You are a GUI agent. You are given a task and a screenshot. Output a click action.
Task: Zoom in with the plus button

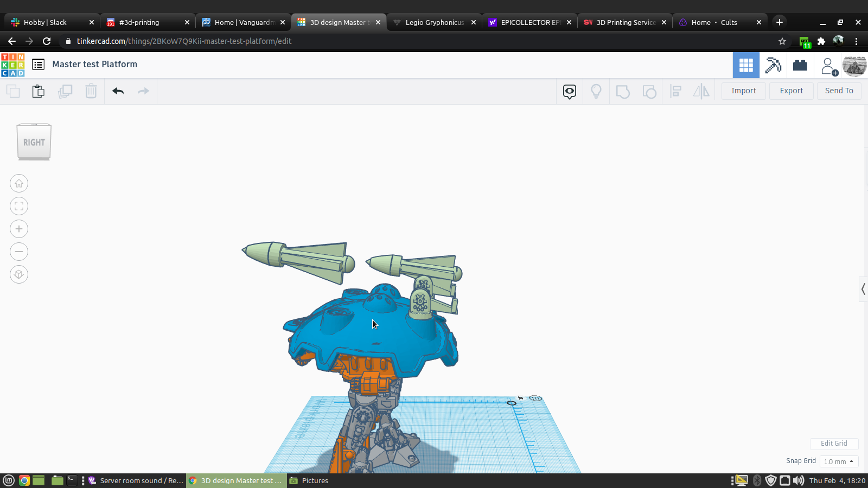(19, 229)
